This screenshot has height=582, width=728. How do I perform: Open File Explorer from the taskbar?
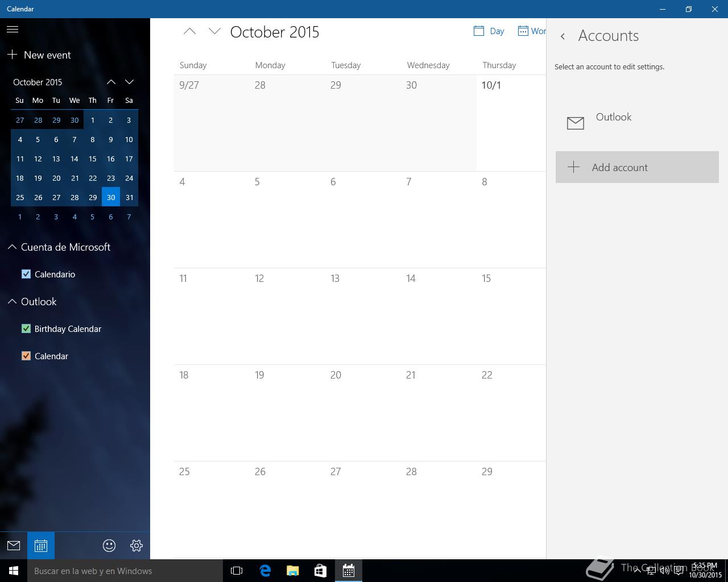tap(292, 571)
